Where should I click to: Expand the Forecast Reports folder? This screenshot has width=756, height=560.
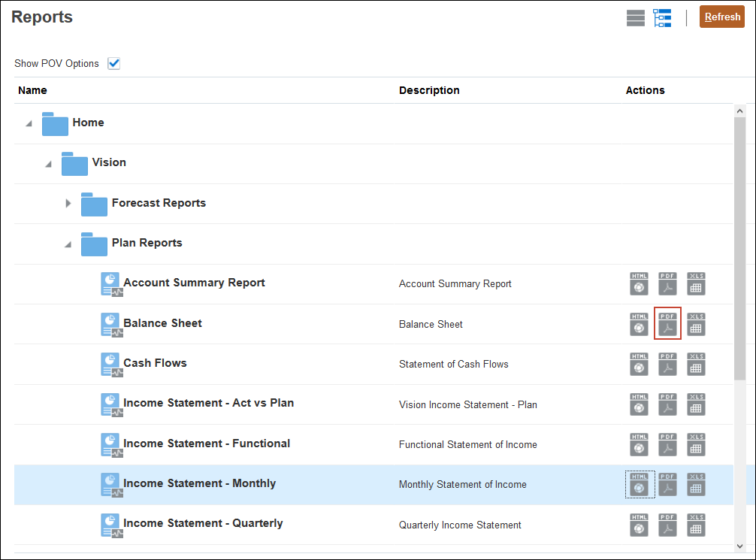click(x=68, y=203)
